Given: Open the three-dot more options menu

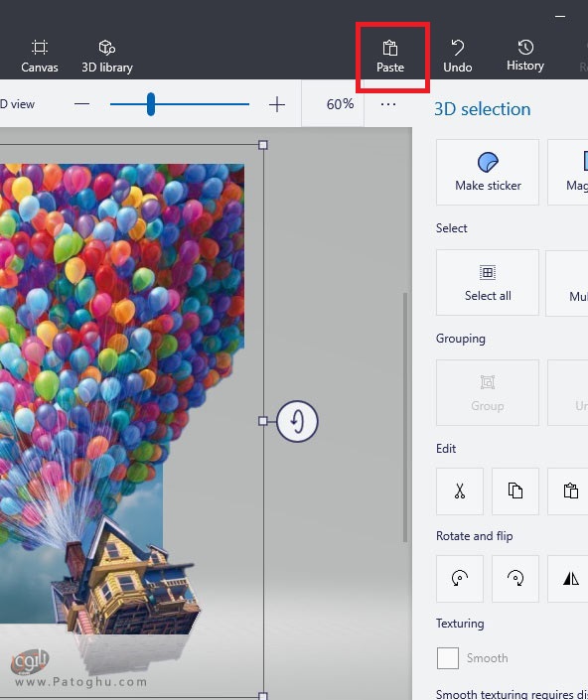Looking at the screenshot, I should coord(388,104).
